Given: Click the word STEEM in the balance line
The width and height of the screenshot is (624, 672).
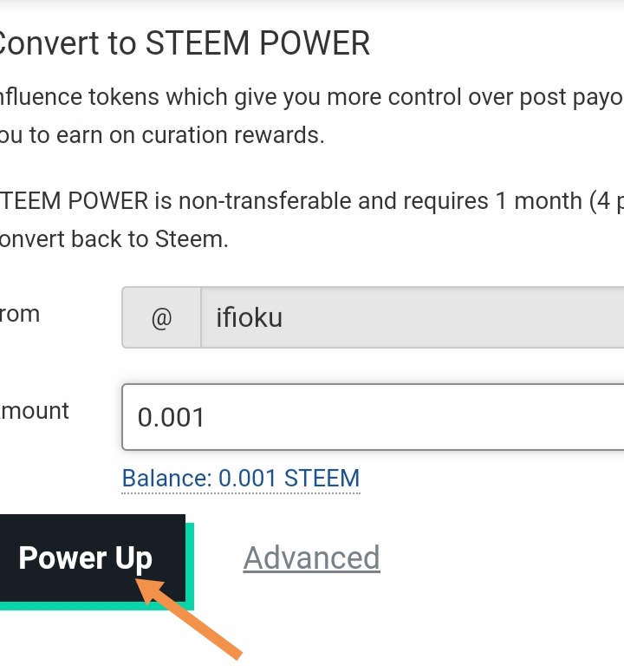Looking at the screenshot, I should click(322, 479).
